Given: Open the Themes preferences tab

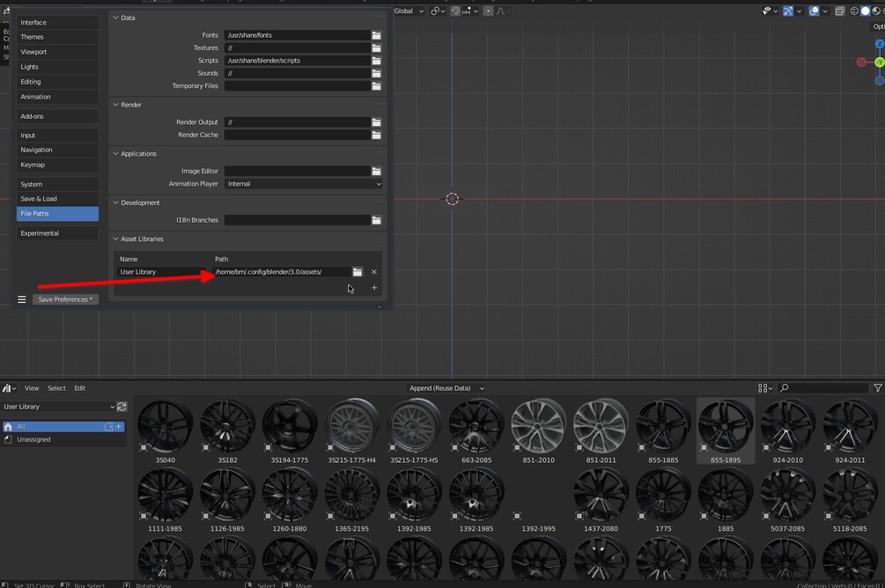Looking at the screenshot, I should coord(57,37).
